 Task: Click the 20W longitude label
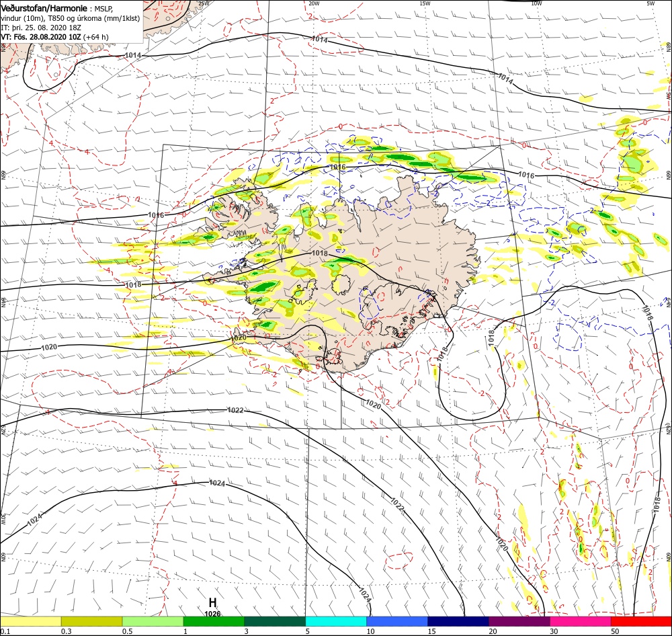pos(314,3)
